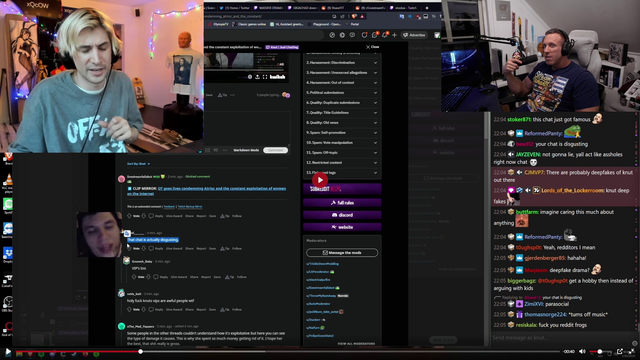Image resolution: width=640 pixels, height=360 pixels.
Task: Open the Reddit chat icon
Action: 374,35
